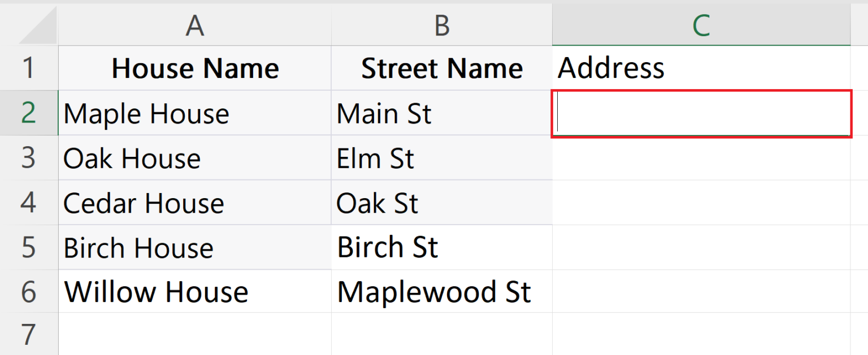Screen dimensions: 868x355
Task: Click the Address header cell
Action: pos(701,68)
